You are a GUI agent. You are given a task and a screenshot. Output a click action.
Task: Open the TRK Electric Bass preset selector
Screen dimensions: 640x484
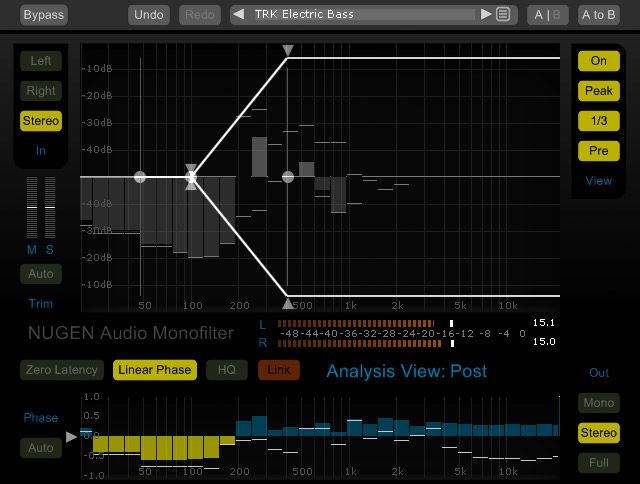[x=362, y=14]
